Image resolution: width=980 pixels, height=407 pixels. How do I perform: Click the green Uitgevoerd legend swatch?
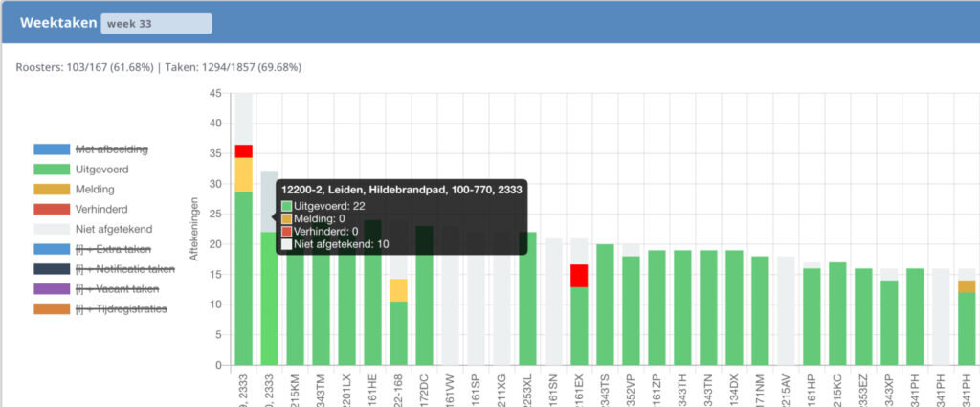pyautogui.click(x=52, y=170)
